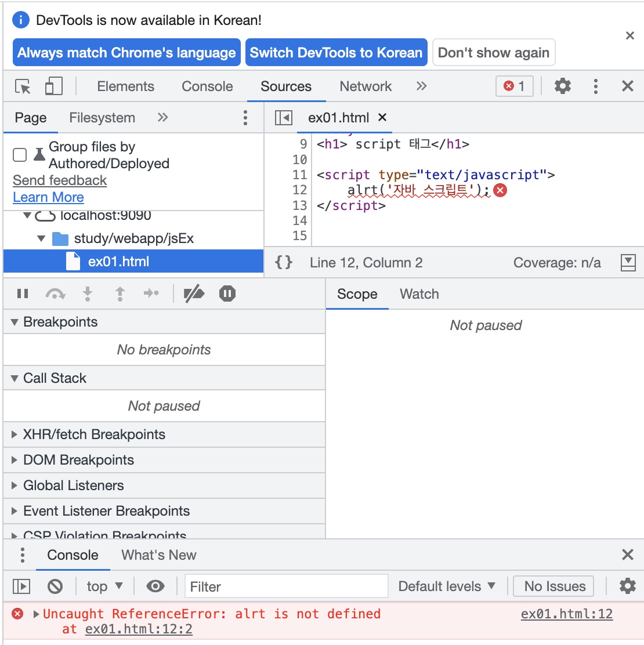Click the red error count badge
Viewport: 644px width, 645px height.
(515, 86)
